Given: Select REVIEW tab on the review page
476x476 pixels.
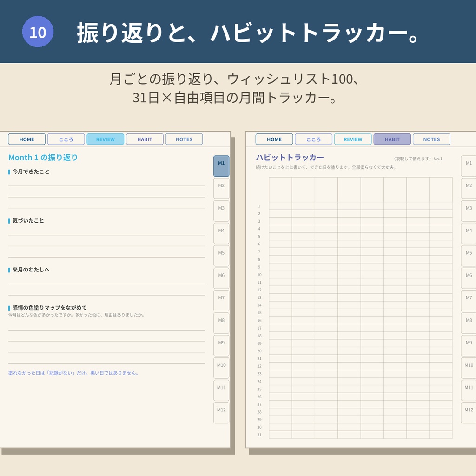Looking at the screenshot, I should pos(106,139).
